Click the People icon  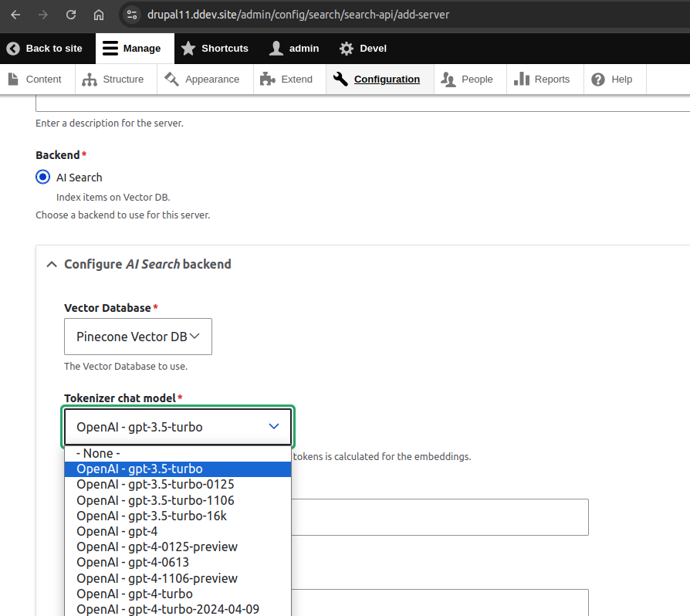point(448,79)
